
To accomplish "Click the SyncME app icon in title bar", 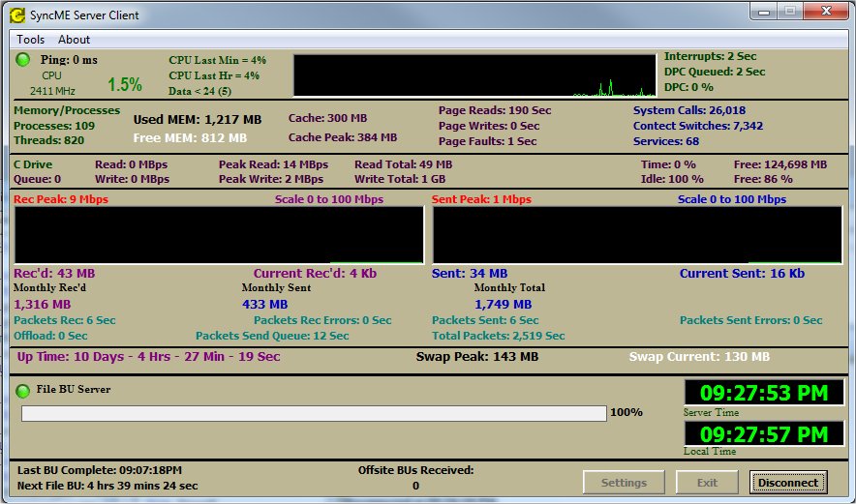I will 17,15.
